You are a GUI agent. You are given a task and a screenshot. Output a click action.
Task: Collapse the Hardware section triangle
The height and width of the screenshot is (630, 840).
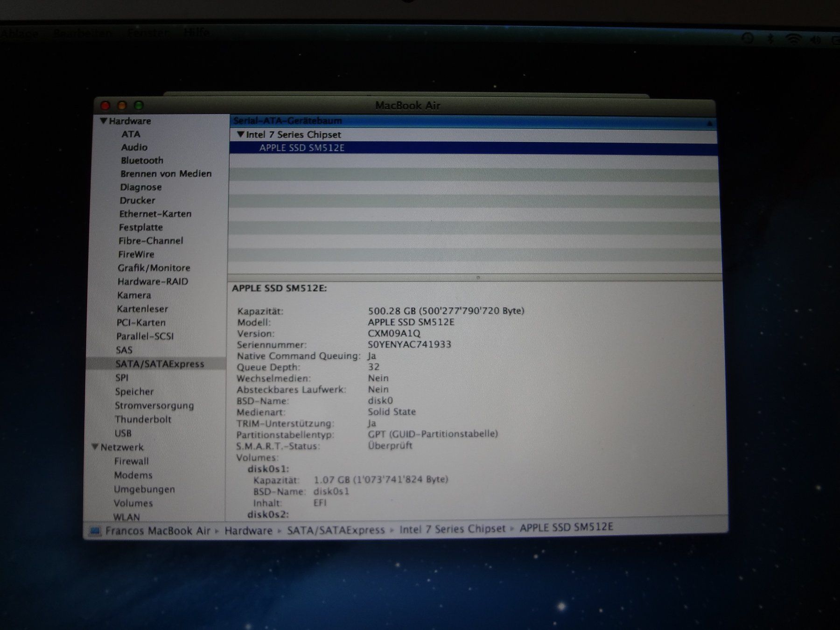[x=103, y=121]
